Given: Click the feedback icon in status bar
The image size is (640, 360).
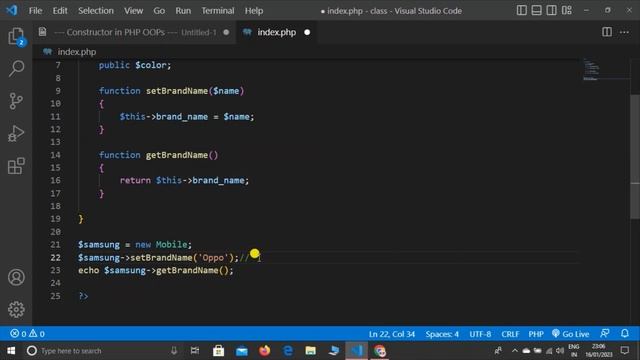Looking at the screenshot, I should [x=605, y=333].
